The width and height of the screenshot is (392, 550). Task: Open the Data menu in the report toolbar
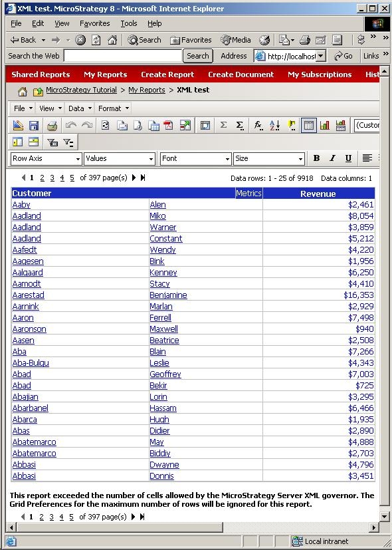click(x=80, y=108)
